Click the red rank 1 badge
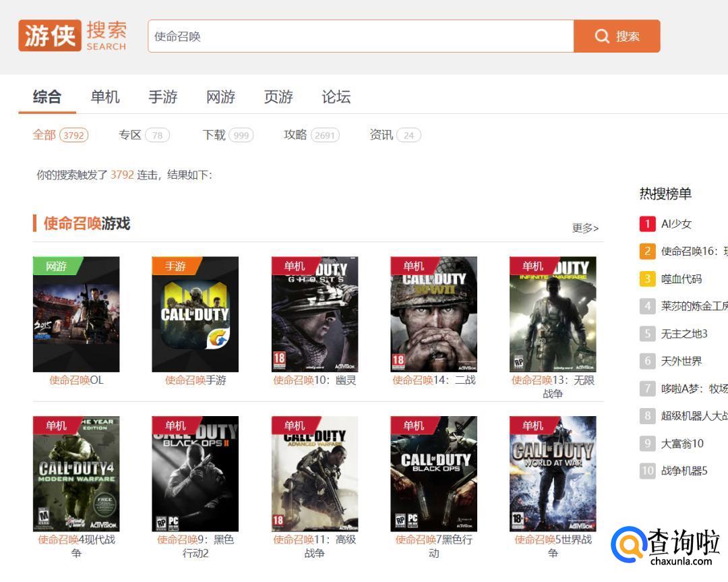The width and height of the screenshot is (728, 582). [x=647, y=224]
